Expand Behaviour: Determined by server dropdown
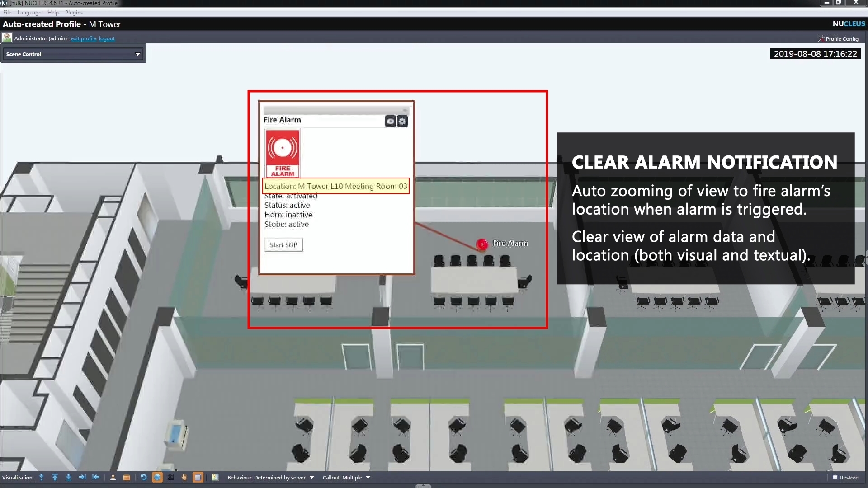This screenshot has width=868, height=488. (x=270, y=478)
